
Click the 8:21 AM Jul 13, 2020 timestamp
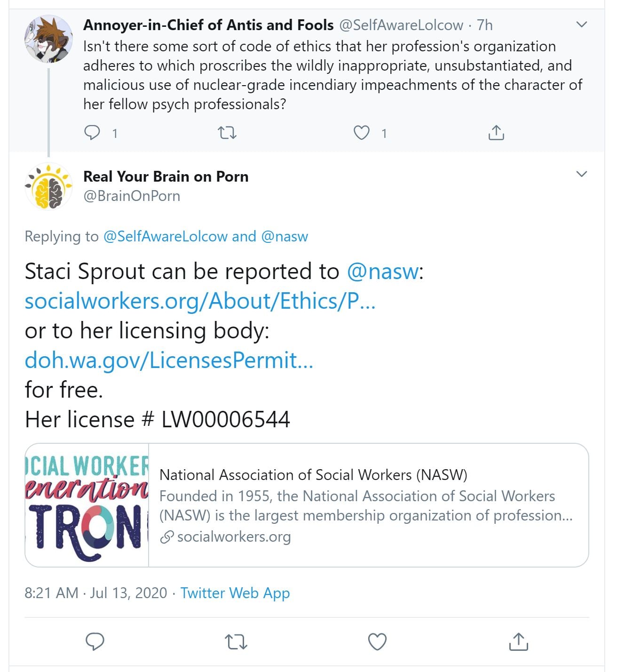point(95,593)
